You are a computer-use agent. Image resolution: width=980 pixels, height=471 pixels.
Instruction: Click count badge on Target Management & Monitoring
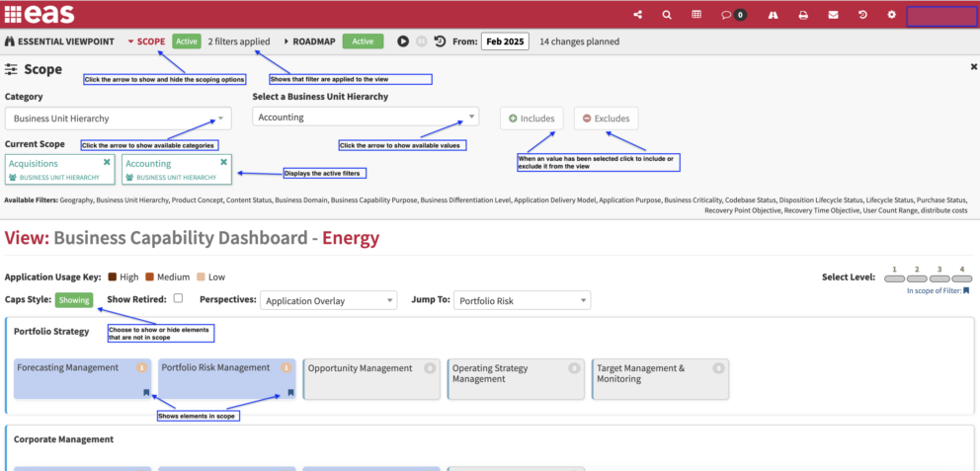[x=719, y=368]
